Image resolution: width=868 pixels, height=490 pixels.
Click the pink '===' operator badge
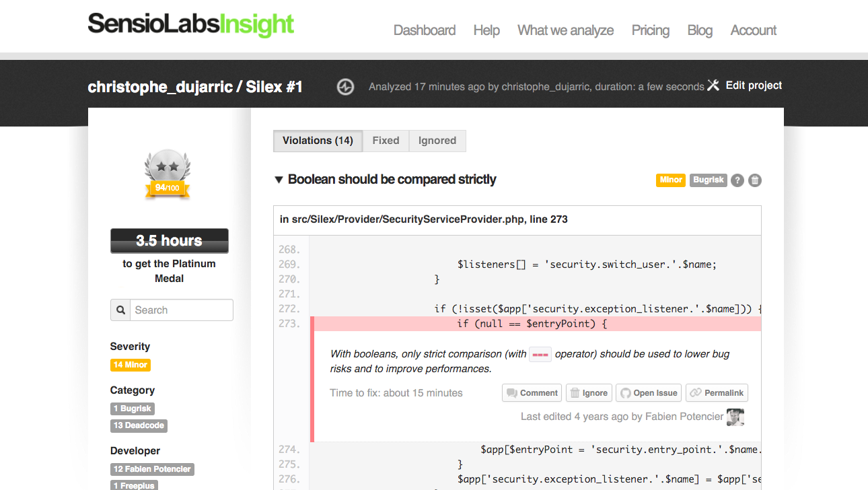tap(540, 354)
